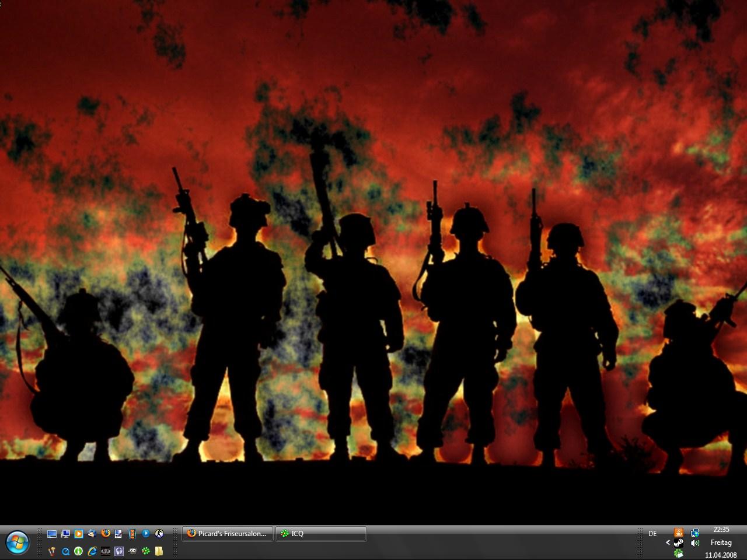Switch to Picard's Friseursalon Firefox window
The image size is (747, 560).
click(228, 534)
